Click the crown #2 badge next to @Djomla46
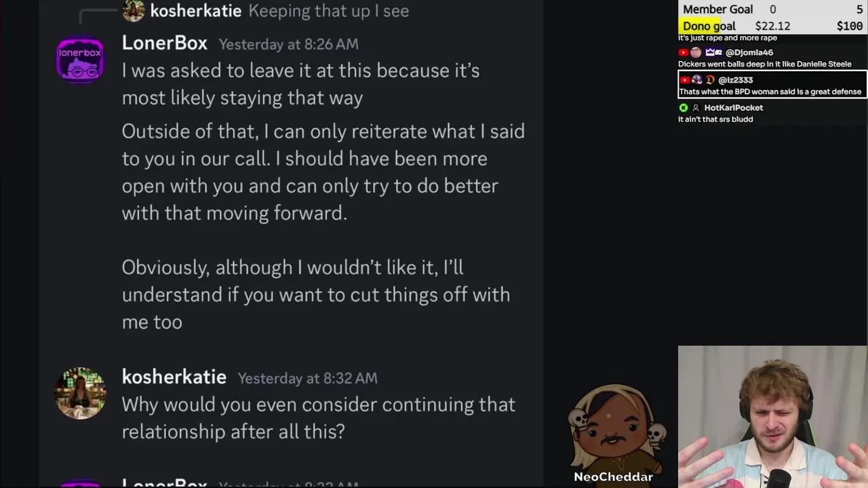 (x=713, y=52)
